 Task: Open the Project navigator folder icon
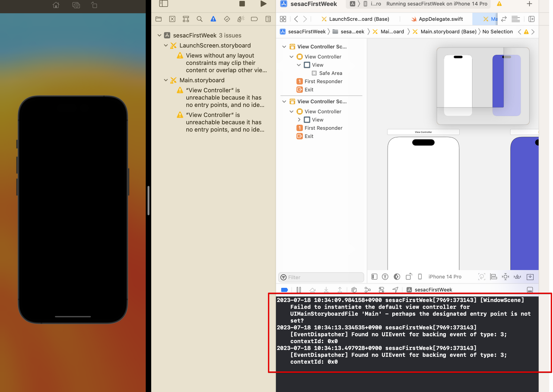click(159, 19)
